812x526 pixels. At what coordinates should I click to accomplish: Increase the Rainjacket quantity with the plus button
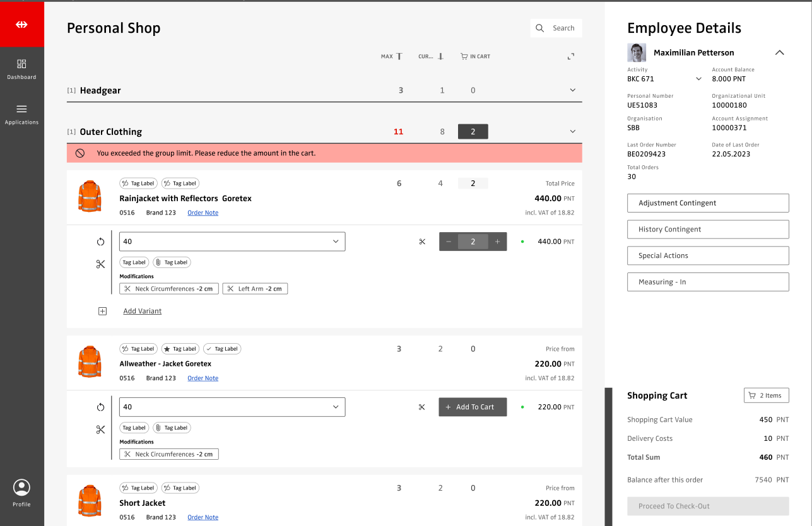pyautogui.click(x=497, y=242)
